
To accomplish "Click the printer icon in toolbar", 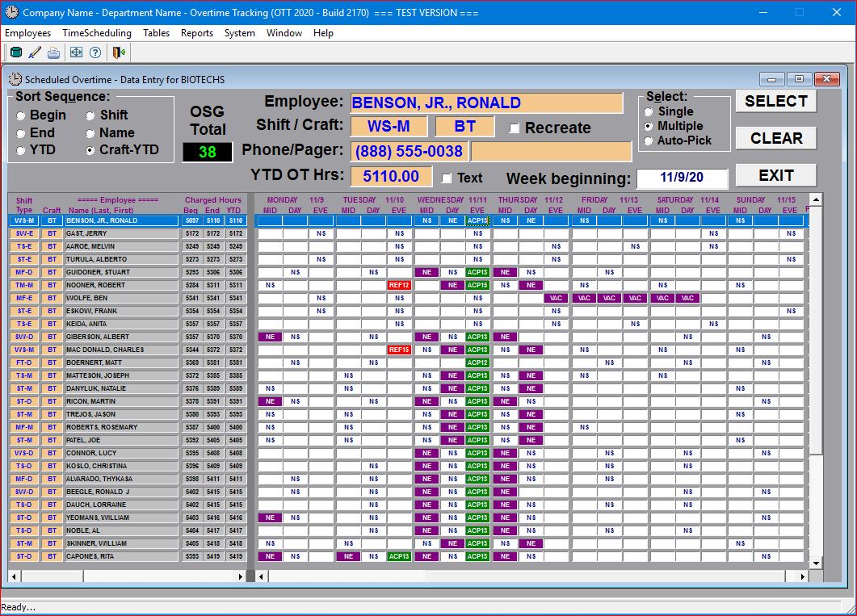I will (53, 53).
